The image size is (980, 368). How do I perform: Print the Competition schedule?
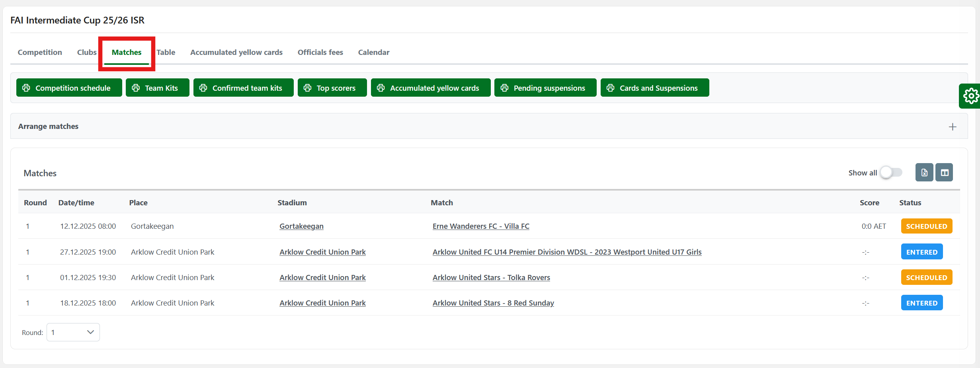[x=69, y=88]
